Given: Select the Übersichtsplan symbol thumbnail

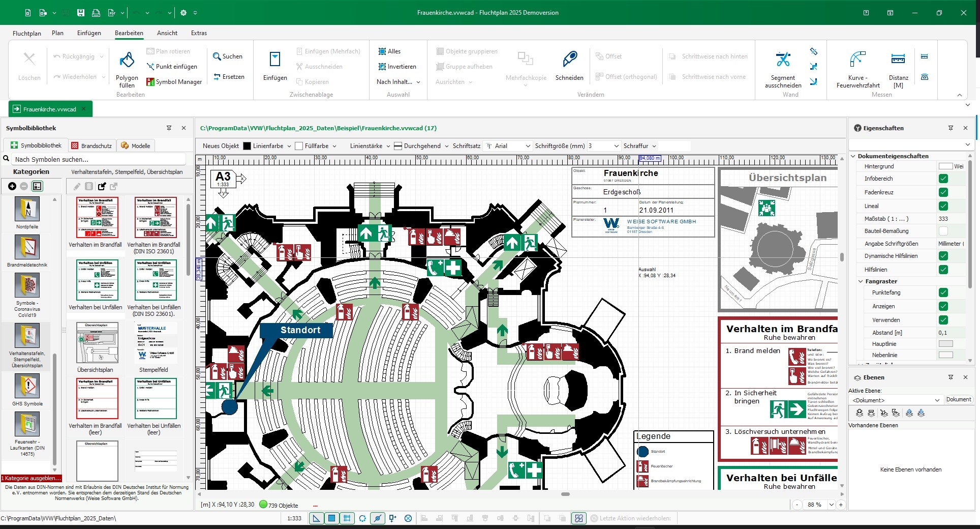Looking at the screenshot, I should (x=97, y=343).
